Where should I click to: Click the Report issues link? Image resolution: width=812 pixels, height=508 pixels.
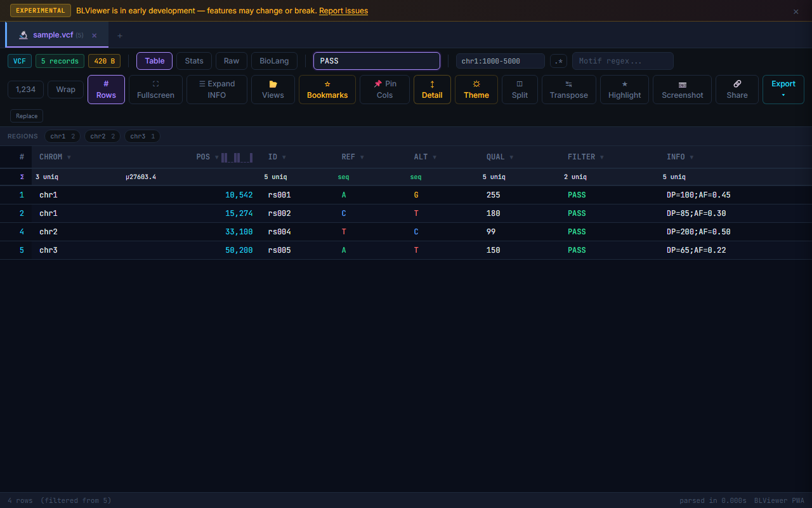click(343, 11)
